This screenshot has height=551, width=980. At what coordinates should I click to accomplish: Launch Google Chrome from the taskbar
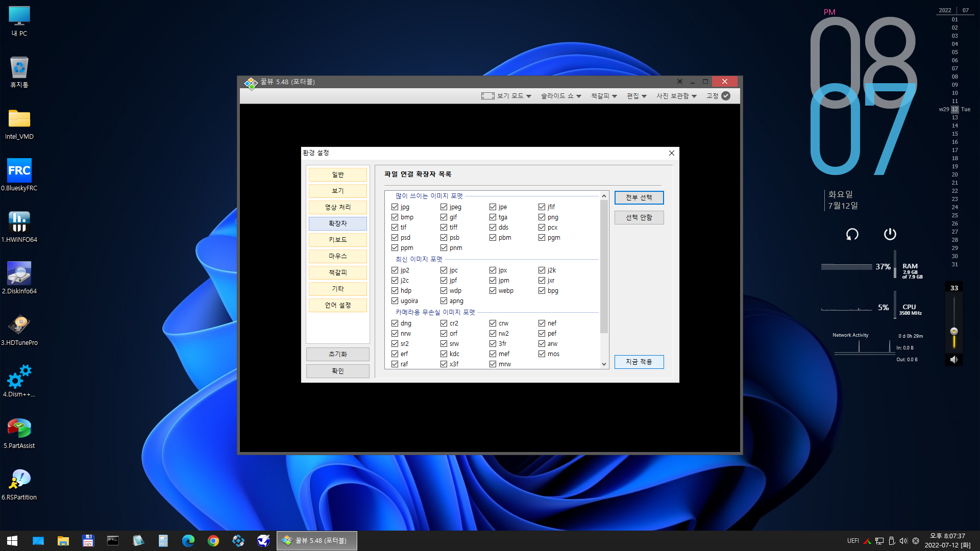213,541
